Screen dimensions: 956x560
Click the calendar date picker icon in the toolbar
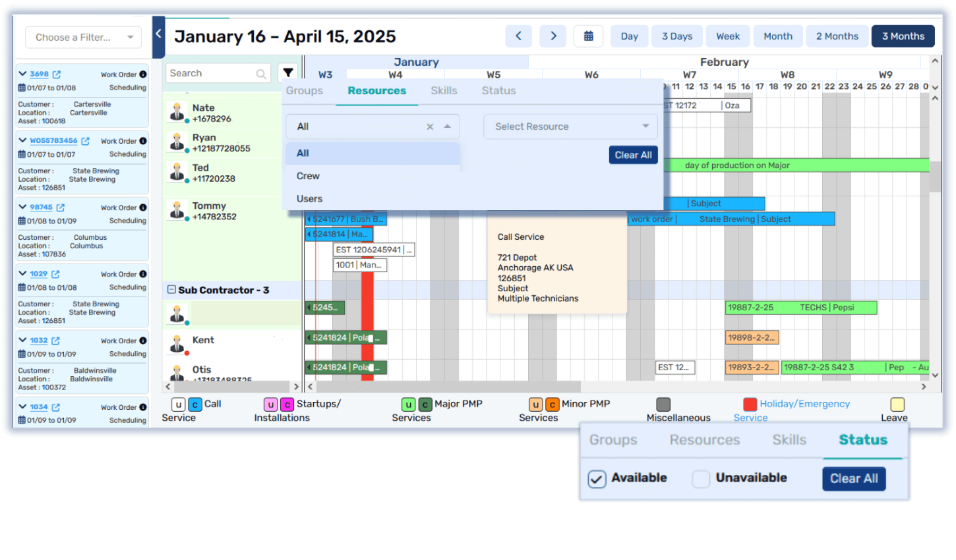588,36
